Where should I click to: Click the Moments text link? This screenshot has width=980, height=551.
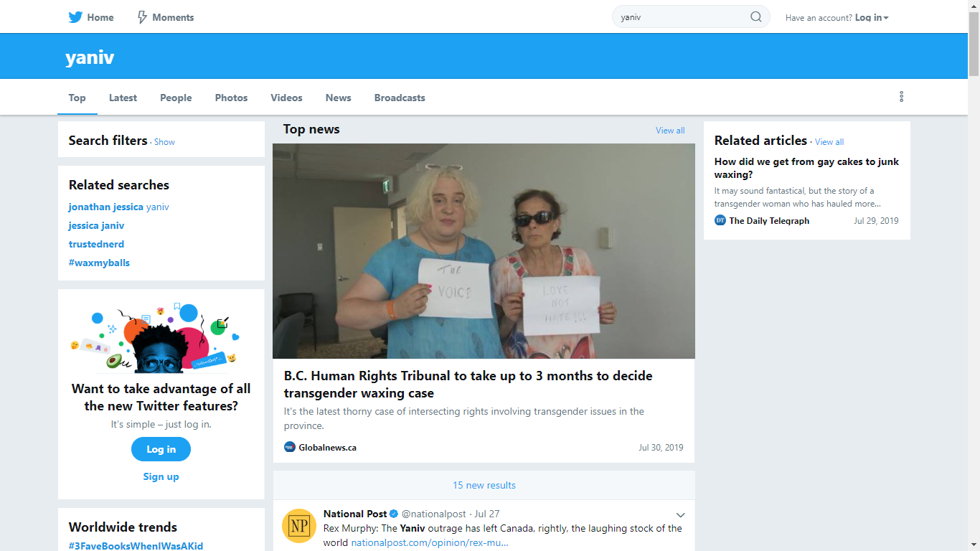pyautogui.click(x=173, y=17)
